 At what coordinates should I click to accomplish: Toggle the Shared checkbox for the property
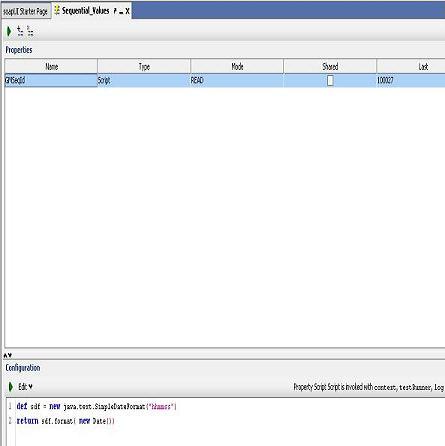pos(330,80)
